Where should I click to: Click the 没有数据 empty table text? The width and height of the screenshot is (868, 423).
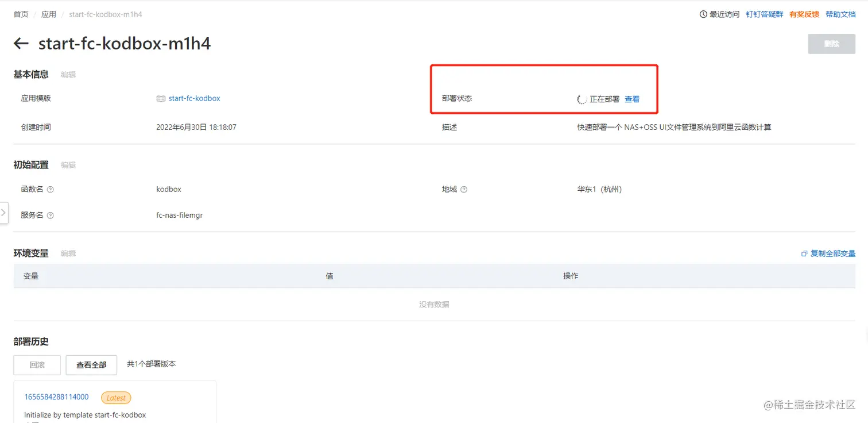(434, 305)
